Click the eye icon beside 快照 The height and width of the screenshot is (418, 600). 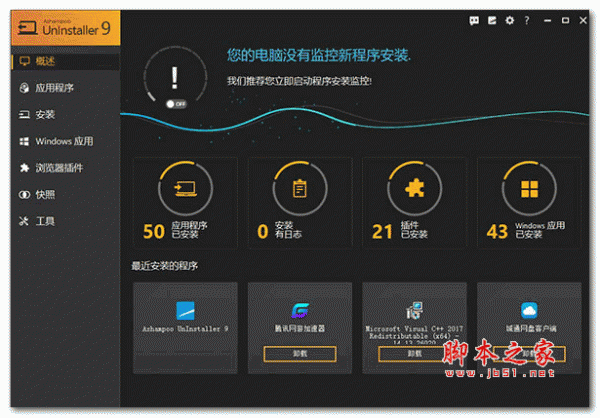[24, 195]
